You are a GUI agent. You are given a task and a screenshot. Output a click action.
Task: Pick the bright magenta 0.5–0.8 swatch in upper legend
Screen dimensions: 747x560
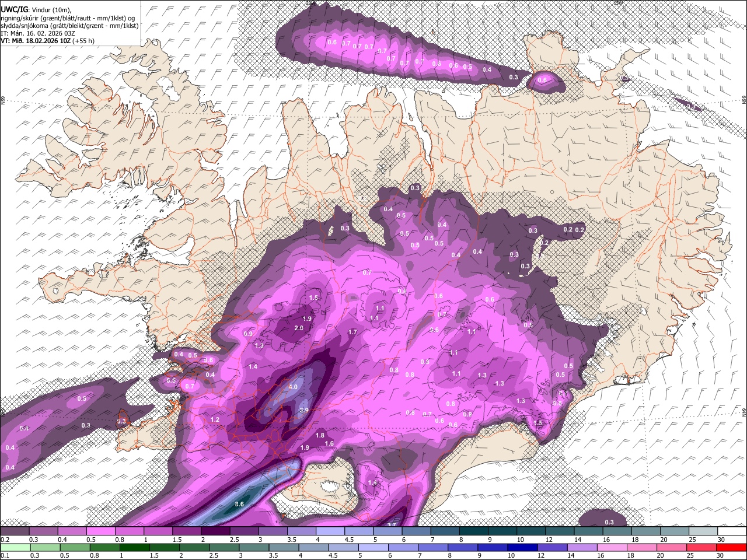[x=101, y=531]
